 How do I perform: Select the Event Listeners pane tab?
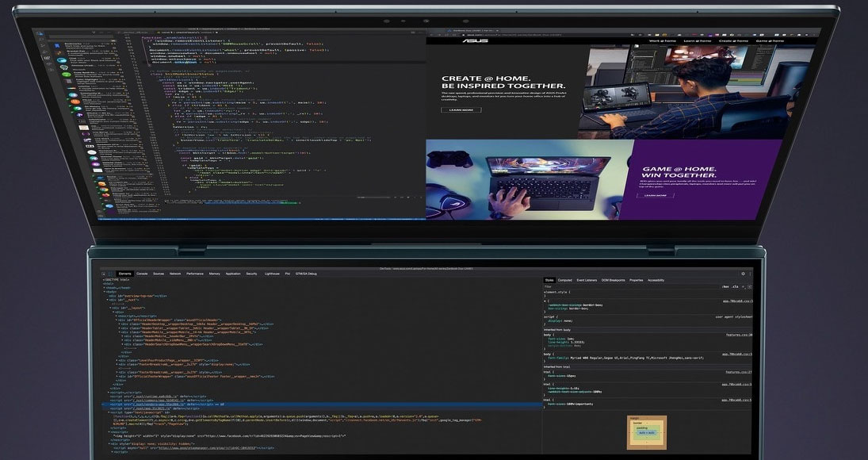tap(587, 280)
